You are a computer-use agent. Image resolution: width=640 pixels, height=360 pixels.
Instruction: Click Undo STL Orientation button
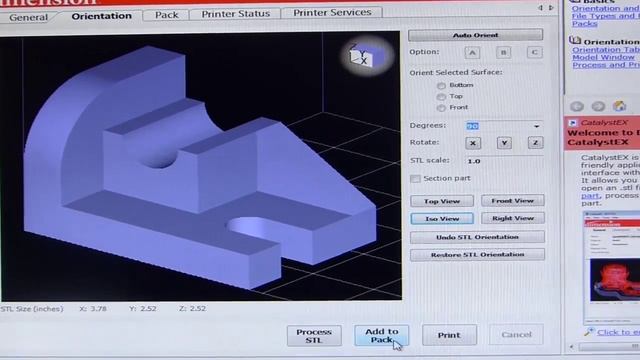477,237
